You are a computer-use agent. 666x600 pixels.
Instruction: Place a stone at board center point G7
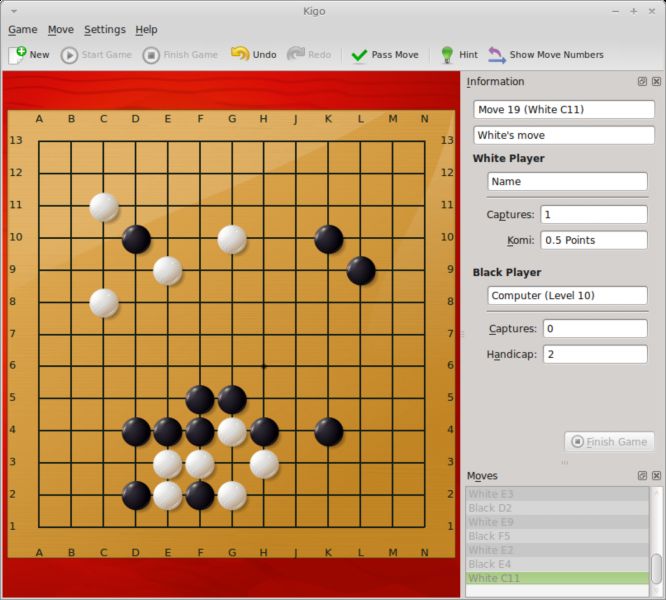(232, 335)
